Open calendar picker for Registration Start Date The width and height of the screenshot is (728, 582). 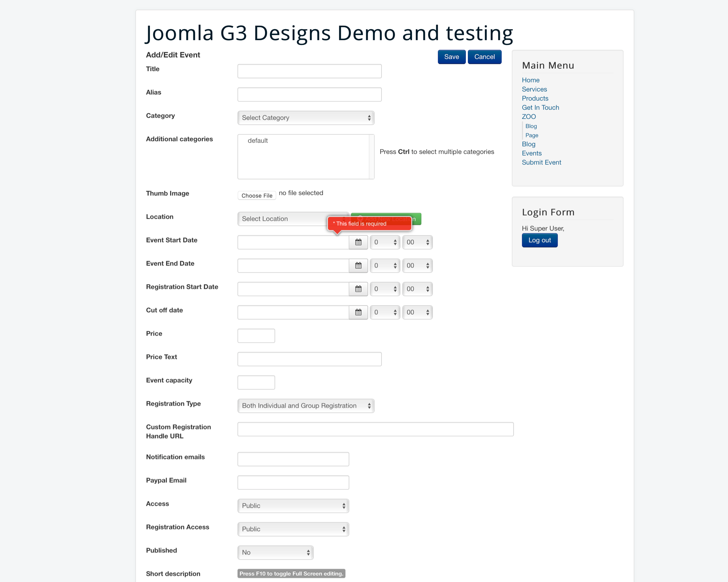coord(358,289)
